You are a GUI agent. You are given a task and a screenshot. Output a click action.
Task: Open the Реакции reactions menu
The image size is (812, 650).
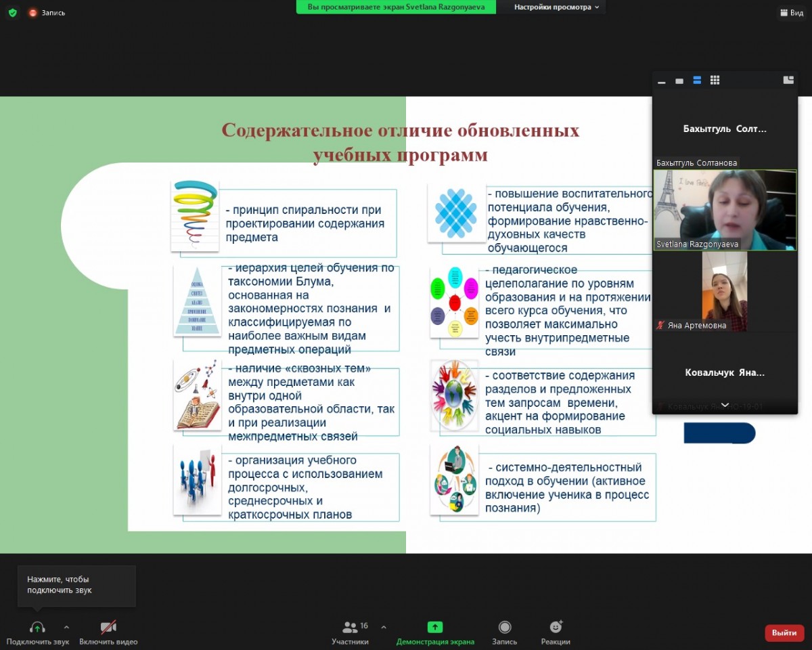point(556,628)
